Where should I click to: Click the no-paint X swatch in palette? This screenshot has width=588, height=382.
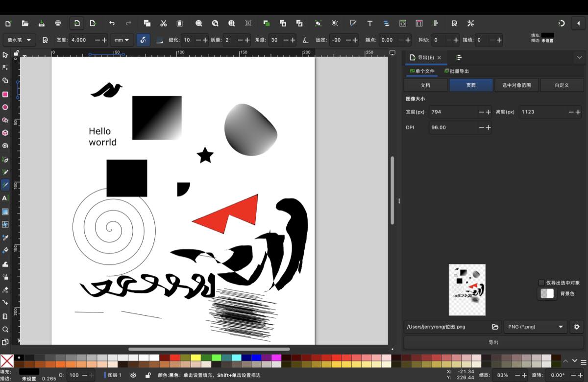7,361
